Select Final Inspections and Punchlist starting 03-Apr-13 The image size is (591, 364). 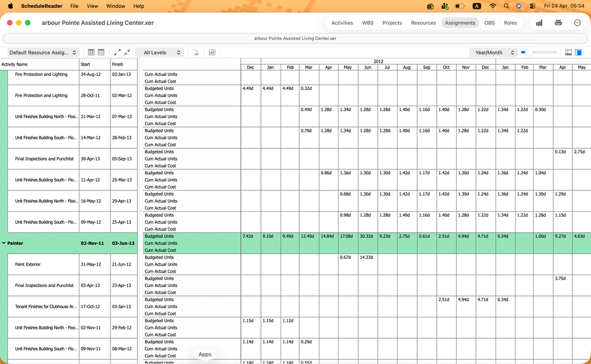[72, 285]
